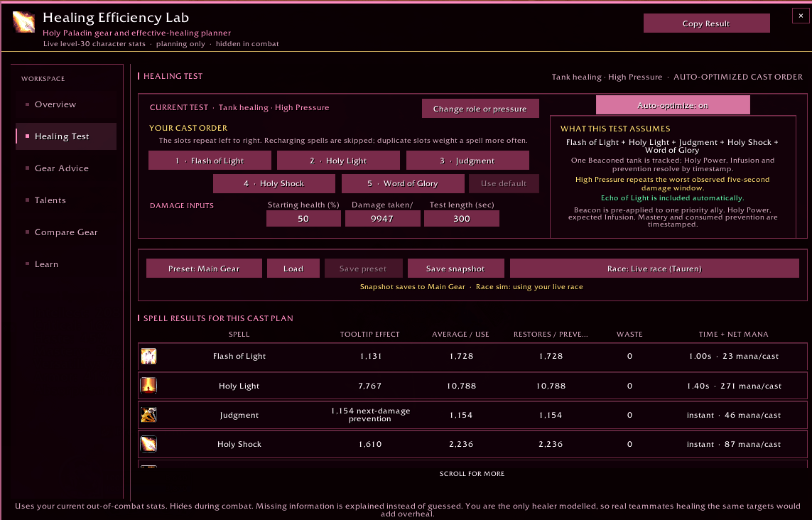Click the Holy Light row name
The width and height of the screenshot is (812, 520).
239,386
